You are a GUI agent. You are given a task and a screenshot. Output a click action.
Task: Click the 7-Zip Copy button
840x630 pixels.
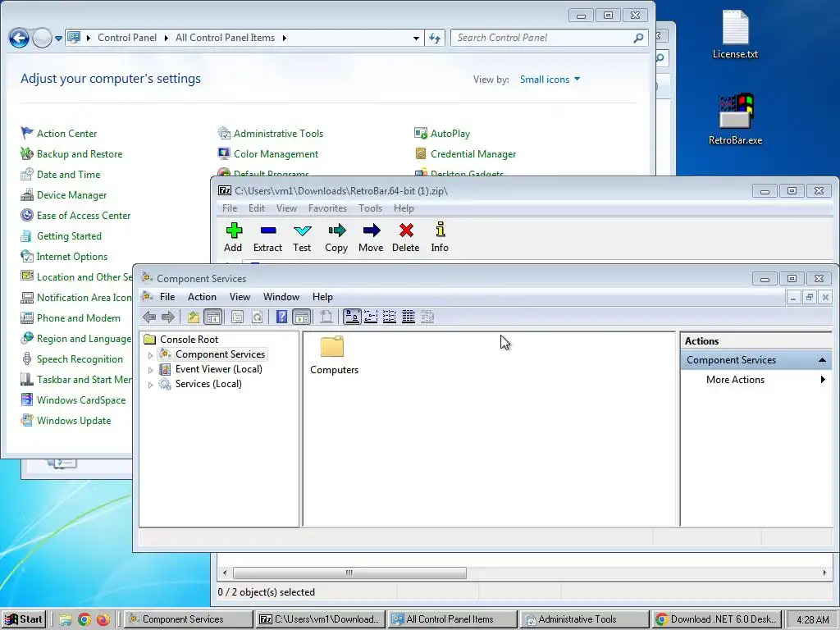(336, 237)
